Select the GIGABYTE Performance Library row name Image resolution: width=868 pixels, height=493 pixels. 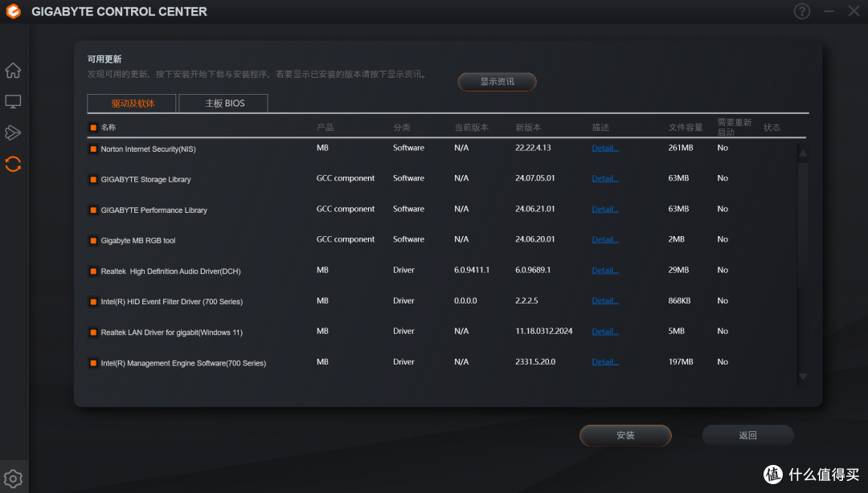click(154, 210)
